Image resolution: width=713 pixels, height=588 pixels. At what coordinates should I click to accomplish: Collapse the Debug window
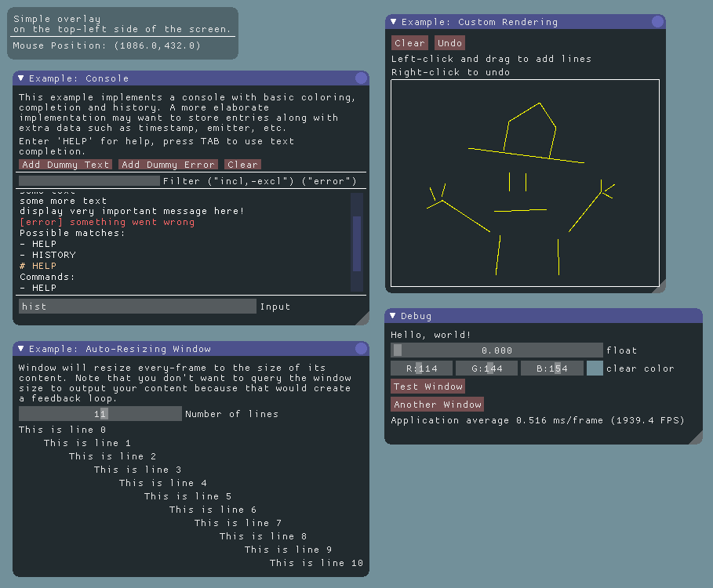tap(393, 316)
